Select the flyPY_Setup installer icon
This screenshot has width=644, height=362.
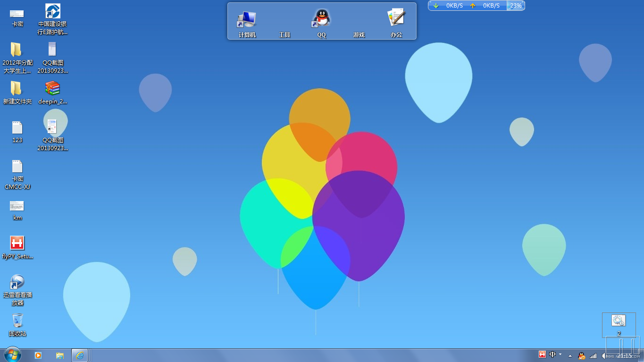[x=17, y=248]
